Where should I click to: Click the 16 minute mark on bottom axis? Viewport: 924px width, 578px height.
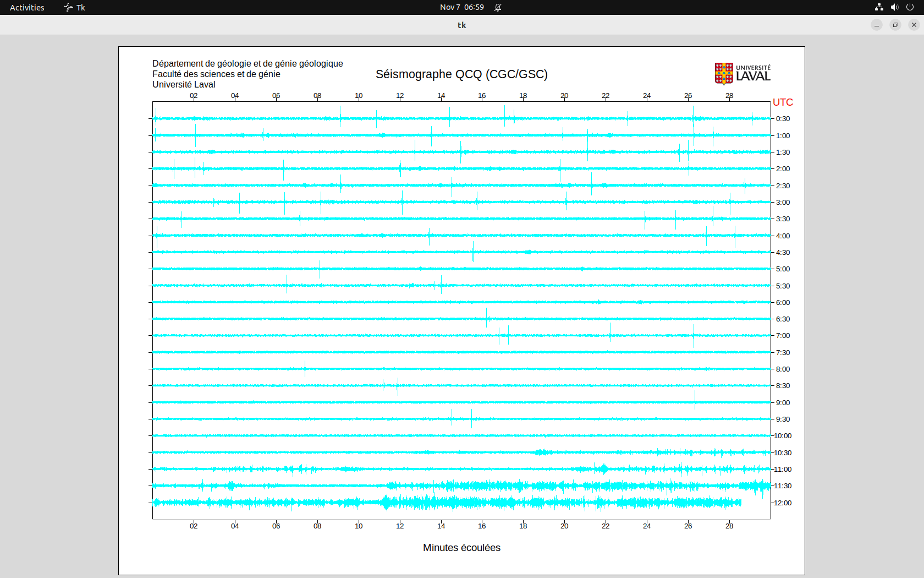[482, 526]
